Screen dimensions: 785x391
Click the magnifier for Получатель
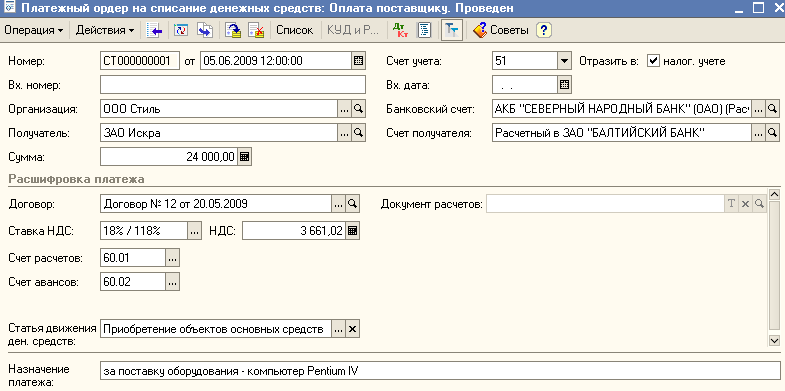[x=358, y=133]
